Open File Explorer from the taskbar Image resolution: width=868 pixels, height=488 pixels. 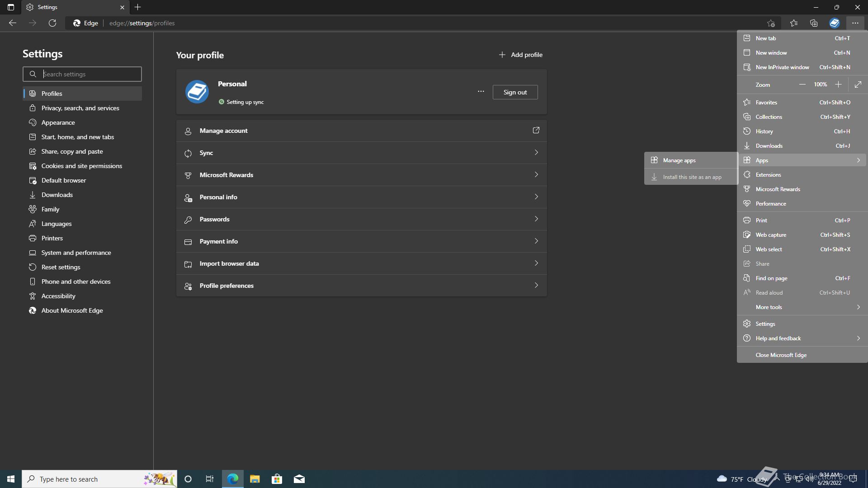(255, 479)
